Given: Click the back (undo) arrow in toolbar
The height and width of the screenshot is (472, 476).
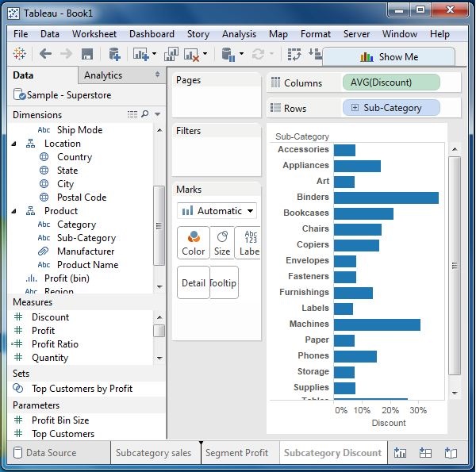Looking at the screenshot, I should [x=45, y=55].
